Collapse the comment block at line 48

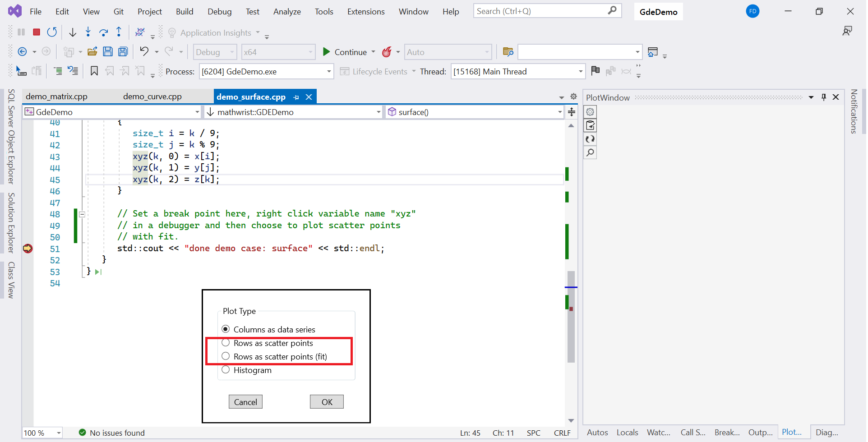pos(82,214)
